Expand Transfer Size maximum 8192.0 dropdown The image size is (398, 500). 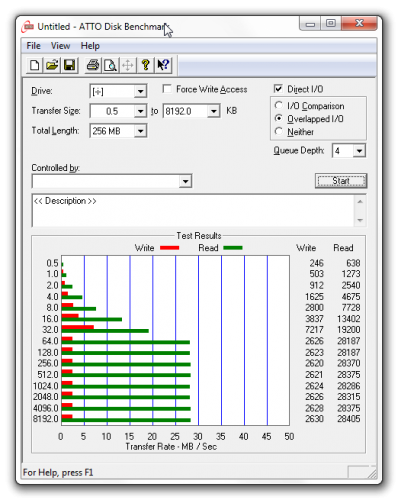click(x=214, y=111)
